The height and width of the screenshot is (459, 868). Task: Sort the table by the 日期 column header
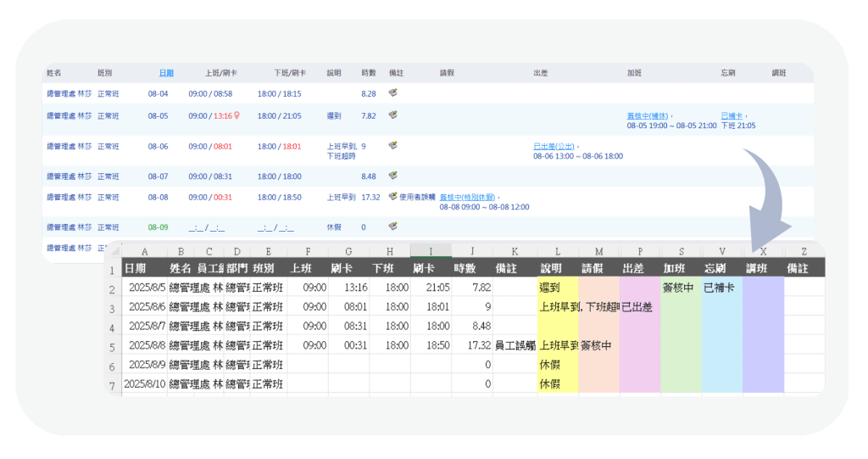(166, 74)
